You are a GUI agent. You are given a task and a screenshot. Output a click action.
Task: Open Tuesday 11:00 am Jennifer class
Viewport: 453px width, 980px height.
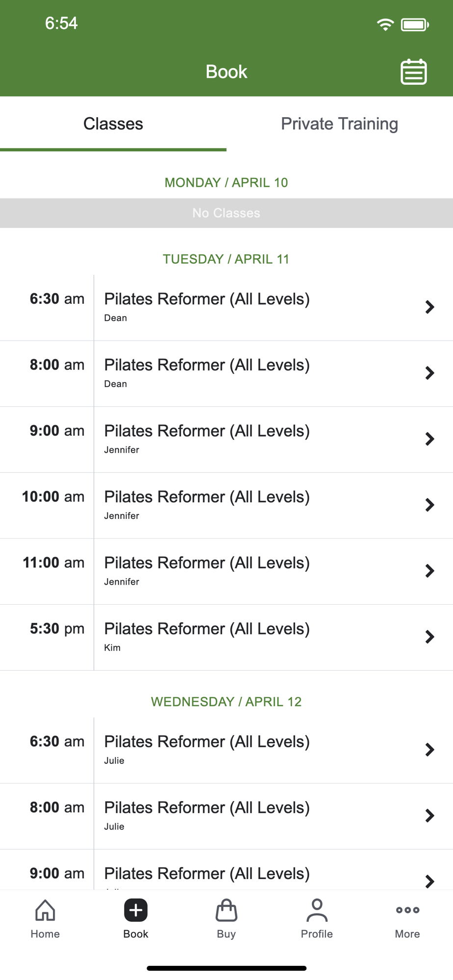(x=226, y=571)
